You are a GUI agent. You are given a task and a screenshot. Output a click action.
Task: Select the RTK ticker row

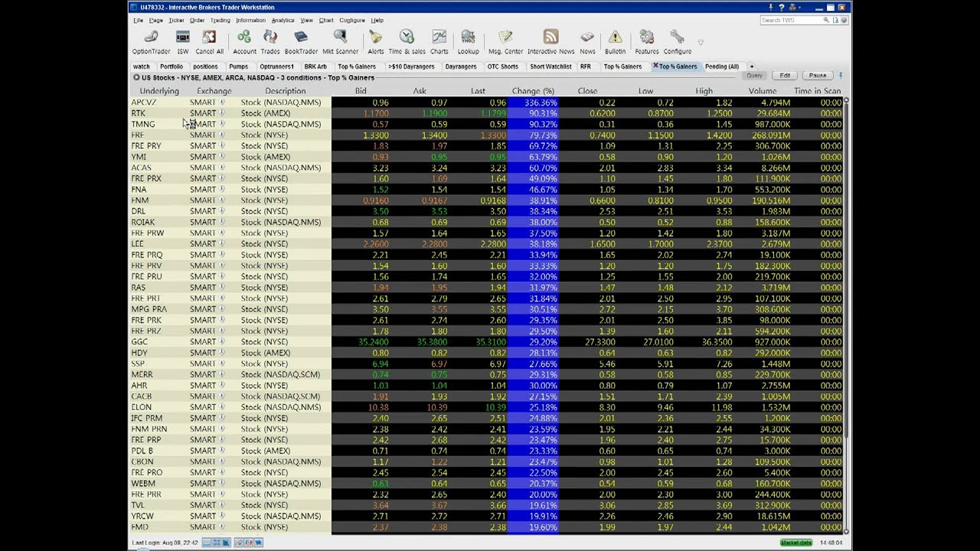(x=486, y=113)
